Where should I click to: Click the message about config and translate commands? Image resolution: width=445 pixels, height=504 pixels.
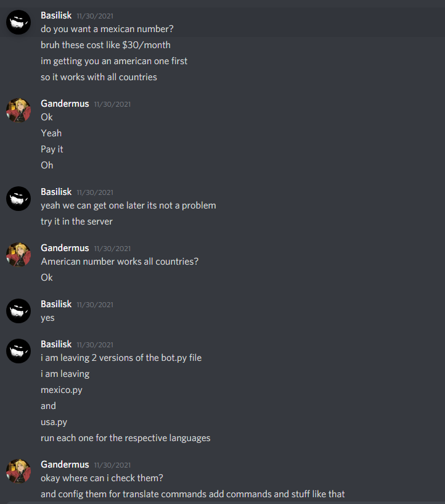(x=193, y=494)
